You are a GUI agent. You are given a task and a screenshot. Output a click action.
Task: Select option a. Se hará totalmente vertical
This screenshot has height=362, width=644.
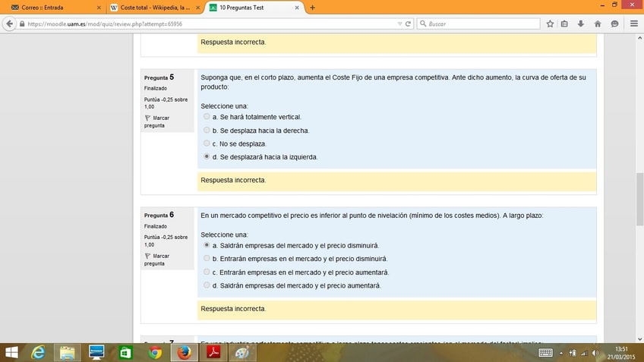coord(207,117)
